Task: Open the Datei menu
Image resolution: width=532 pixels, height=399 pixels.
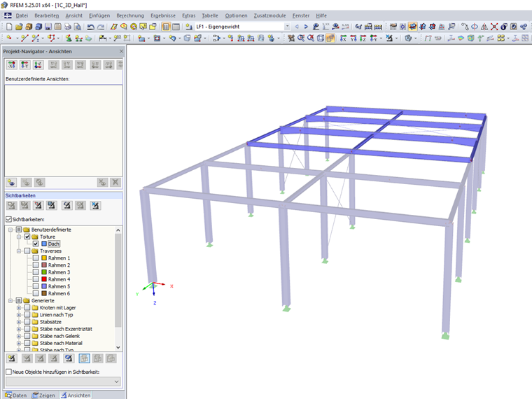Action: tap(22, 15)
